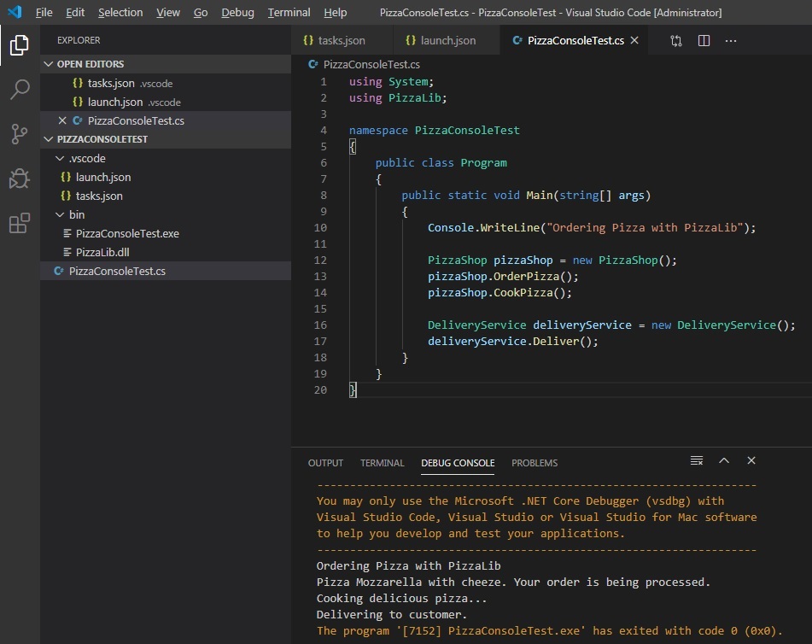Split the editor to the right
This screenshot has width=812, height=644.
point(704,40)
